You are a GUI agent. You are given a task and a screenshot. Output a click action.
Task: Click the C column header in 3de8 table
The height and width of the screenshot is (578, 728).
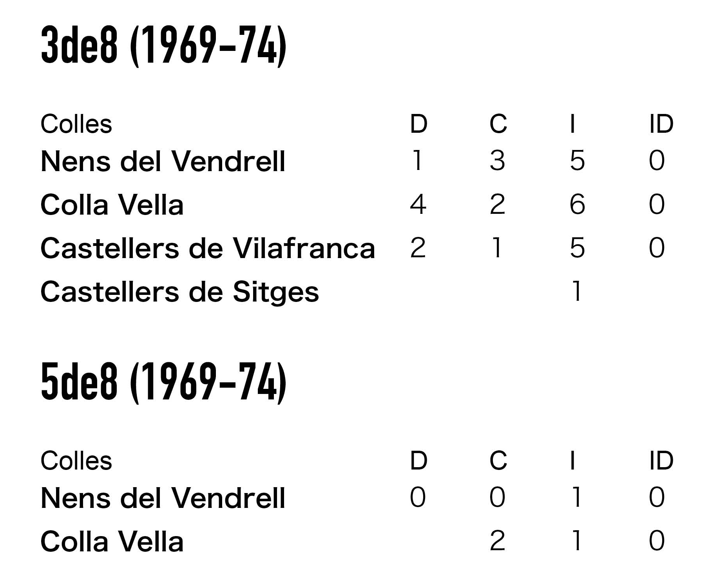click(498, 124)
